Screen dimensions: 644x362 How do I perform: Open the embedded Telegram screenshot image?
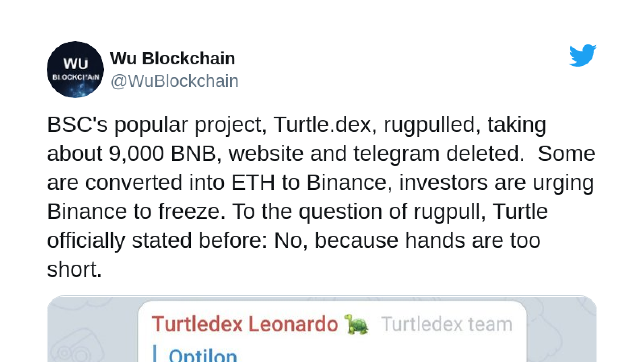coord(322,329)
